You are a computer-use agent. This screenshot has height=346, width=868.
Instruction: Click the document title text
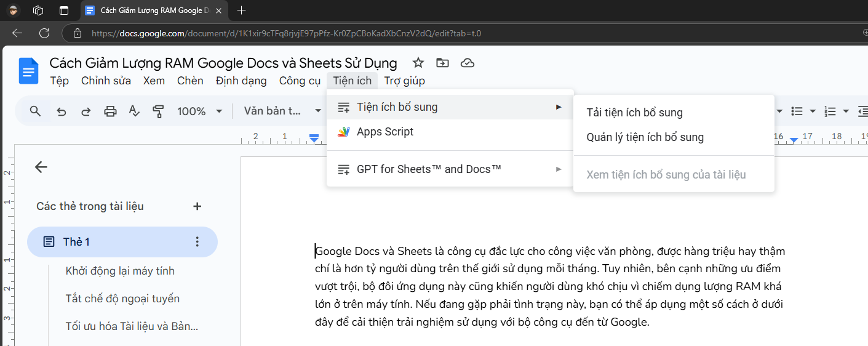coord(223,63)
